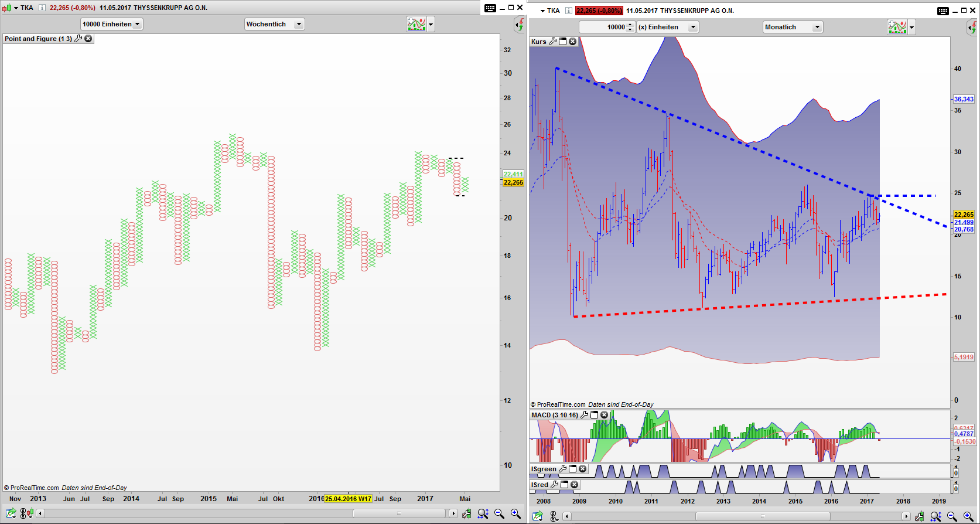Open the Wöchentlich timeframe dropdown

pos(274,24)
